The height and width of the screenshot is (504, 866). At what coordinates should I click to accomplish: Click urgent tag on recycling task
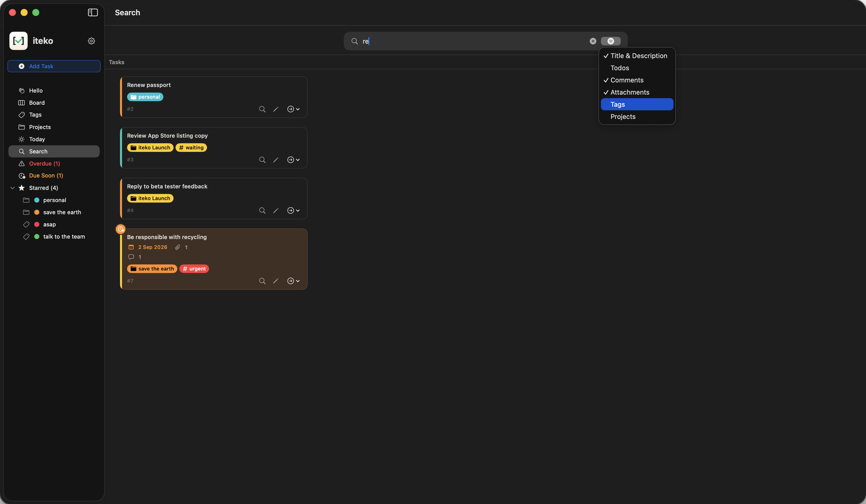[x=194, y=269]
